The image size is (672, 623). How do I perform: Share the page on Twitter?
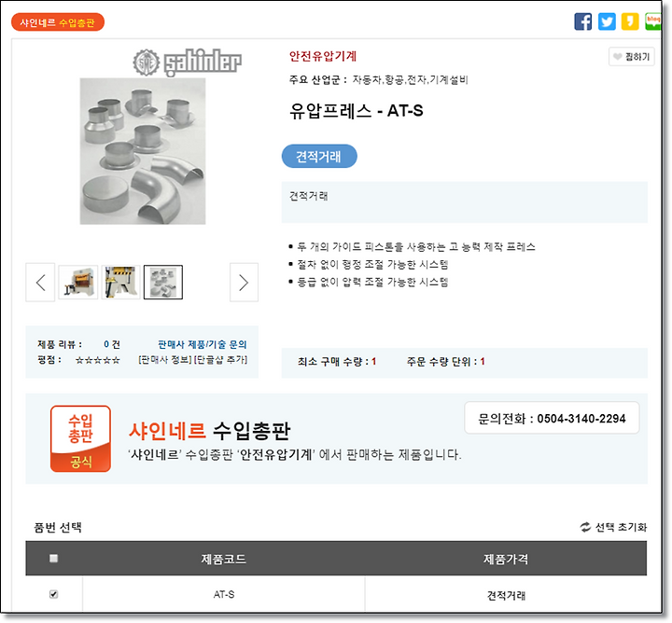pos(607,21)
